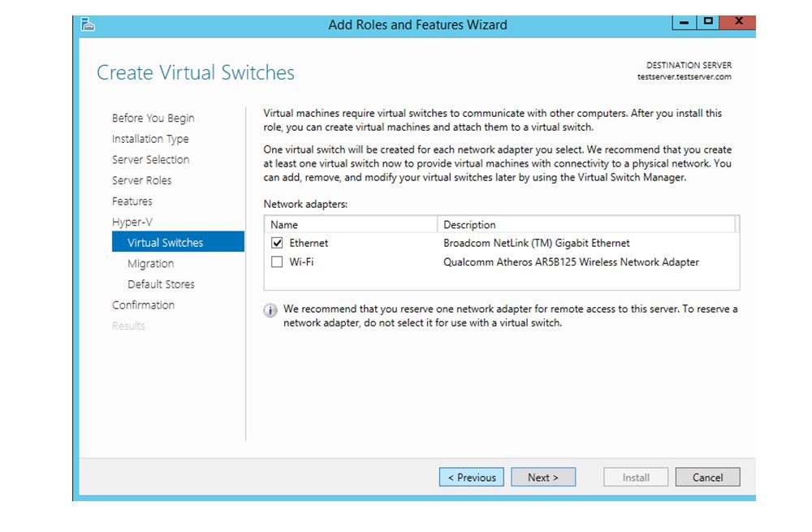Viewport: 812px width, 532px height.
Task: Click the Next button
Action: coord(543,477)
